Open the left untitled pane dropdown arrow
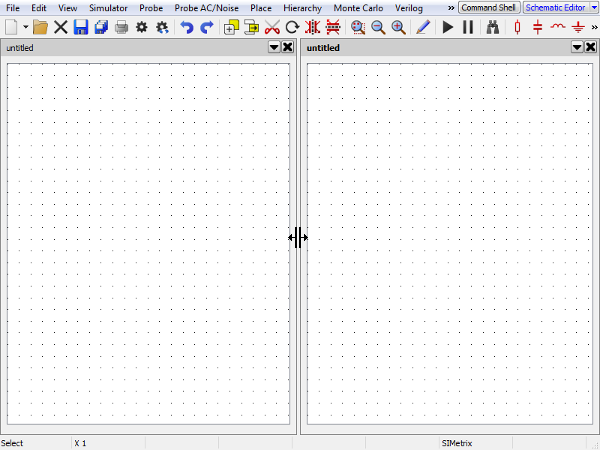 click(x=274, y=47)
